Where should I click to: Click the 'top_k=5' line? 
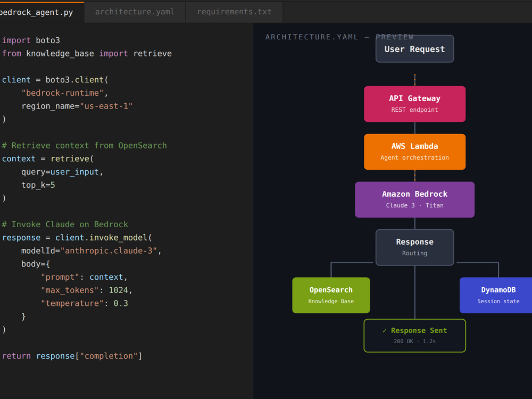(x=38, y=185)
